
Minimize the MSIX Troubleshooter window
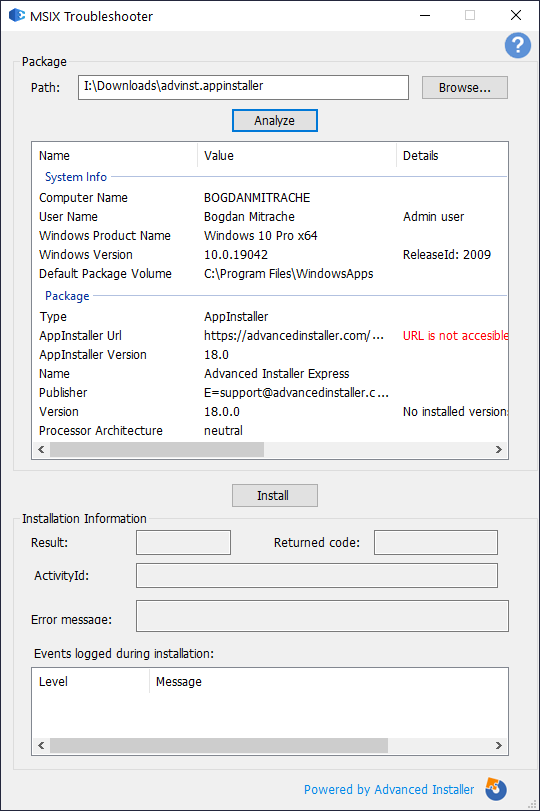(425, 16)
